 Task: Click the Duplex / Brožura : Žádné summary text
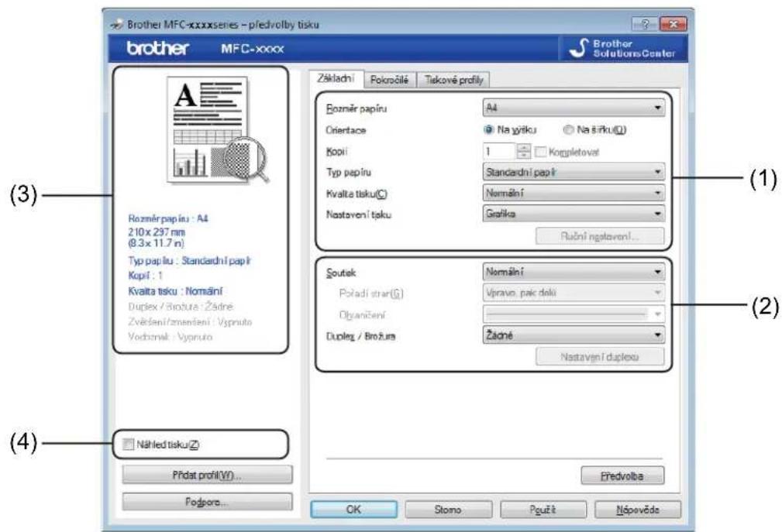pyautogui.click(x=181, y=307)
